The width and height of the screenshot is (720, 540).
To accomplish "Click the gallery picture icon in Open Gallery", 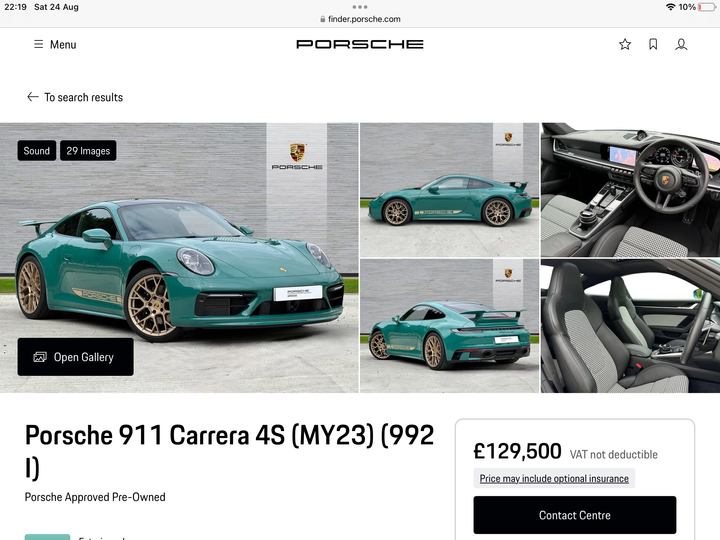I will pos(40,357).
